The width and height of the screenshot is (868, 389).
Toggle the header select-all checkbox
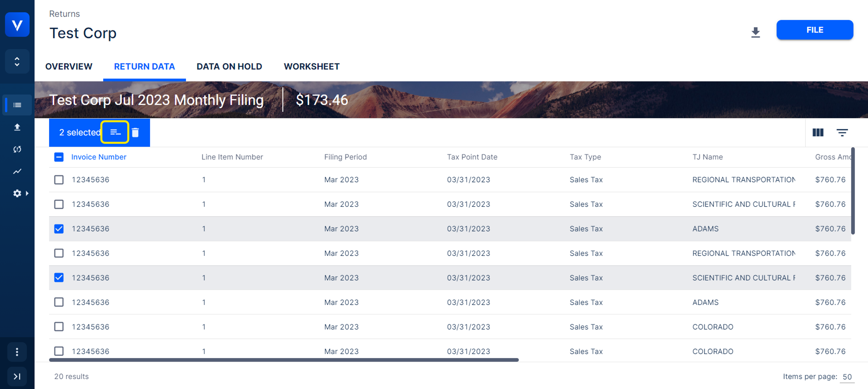click(x=59, y=157)
